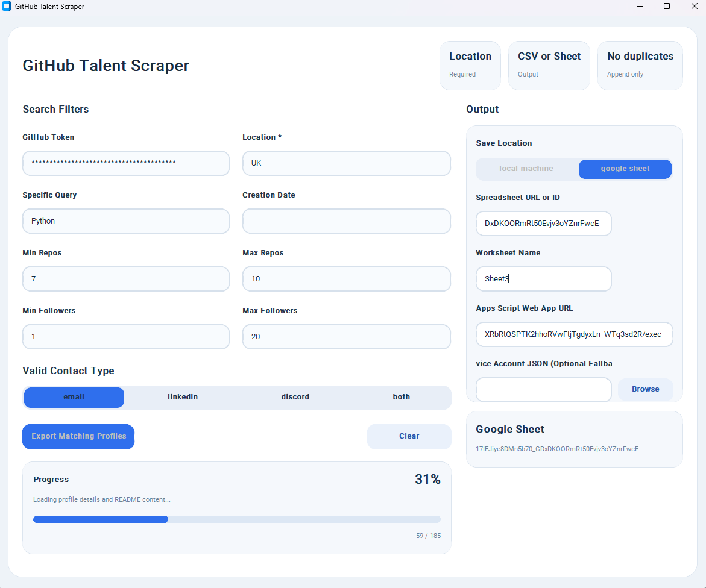The height and width of the screenshot is (588, 706).
Task: Select the linkedin contact type
Action: pos(182,397)
